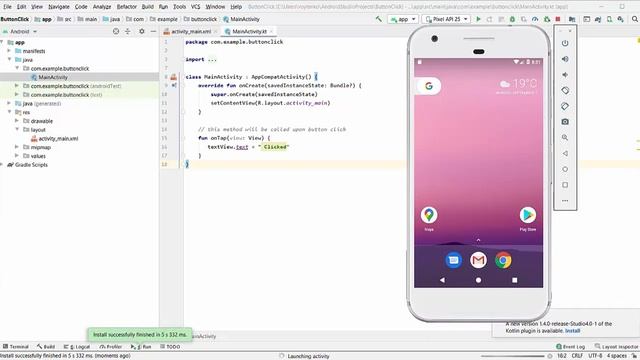Expand the values folder
This screenshot has width=640, height=360.
coord(17,156)
